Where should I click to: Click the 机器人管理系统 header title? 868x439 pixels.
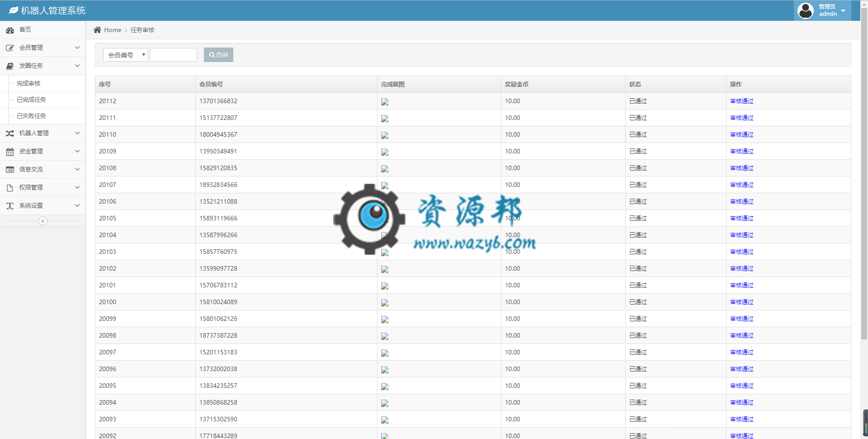tap(53, 10)
